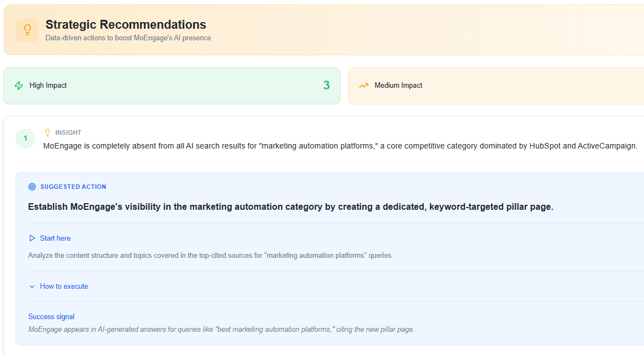
Task: Click the bold 'Establish MoEngage's visibility' action headline
Action: coord(290,206)
